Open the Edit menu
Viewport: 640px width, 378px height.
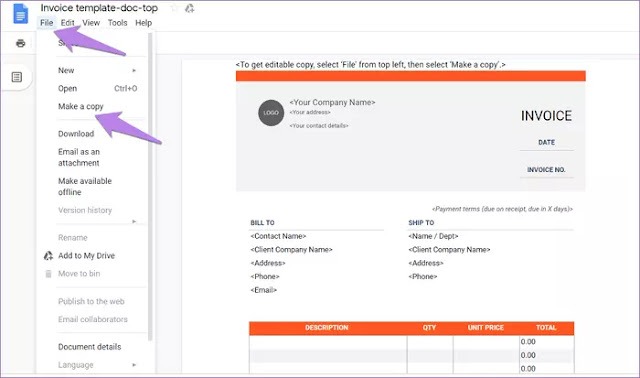67,23
